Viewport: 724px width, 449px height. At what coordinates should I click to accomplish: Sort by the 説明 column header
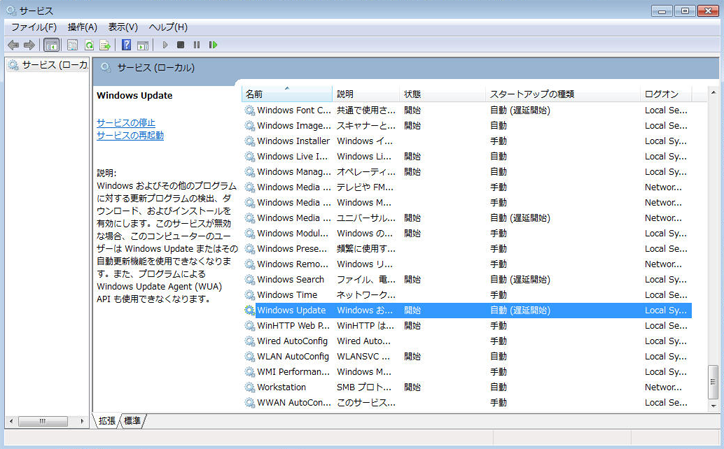coord(366,94)
